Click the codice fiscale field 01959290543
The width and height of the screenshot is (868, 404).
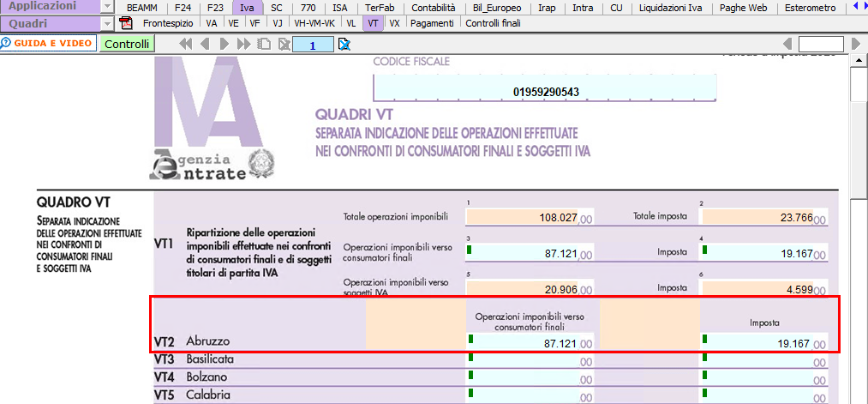click(x=545, y=88)
